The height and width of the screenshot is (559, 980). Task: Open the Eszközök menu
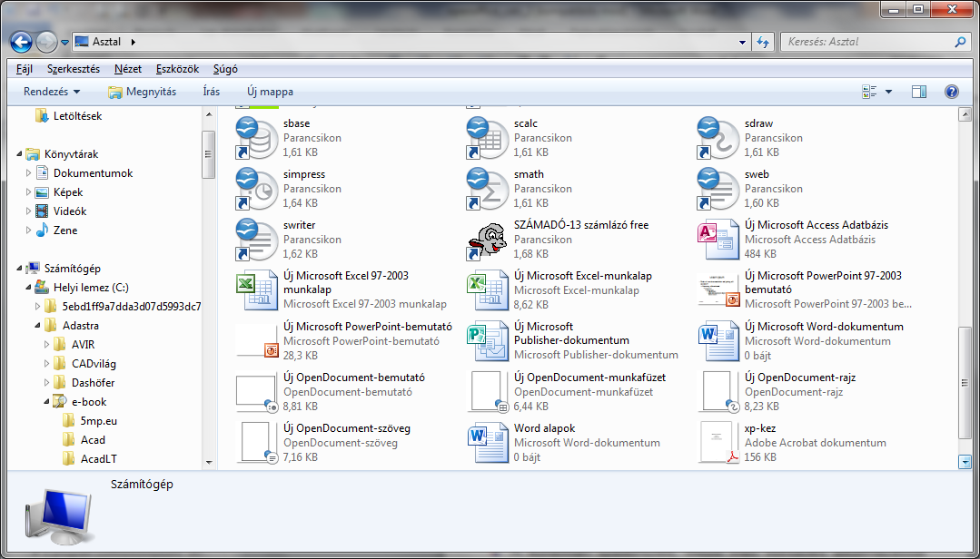point(177,69)
